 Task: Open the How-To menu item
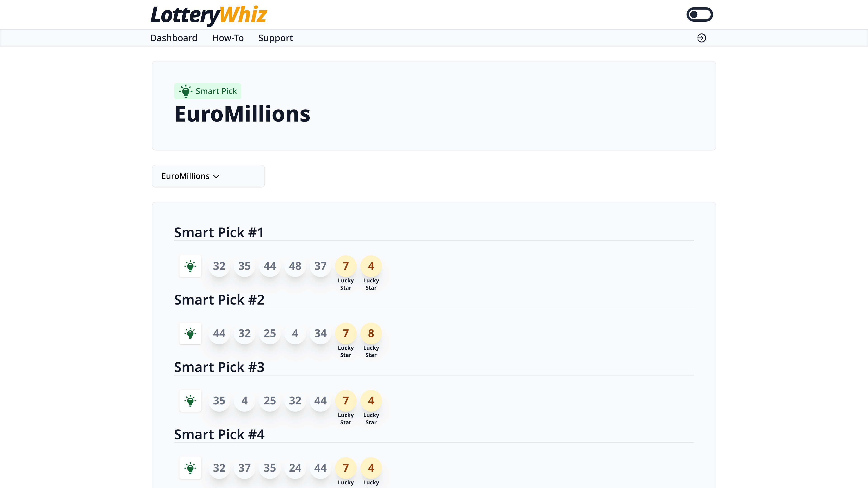pyautogui.click(x=228, y=38)
